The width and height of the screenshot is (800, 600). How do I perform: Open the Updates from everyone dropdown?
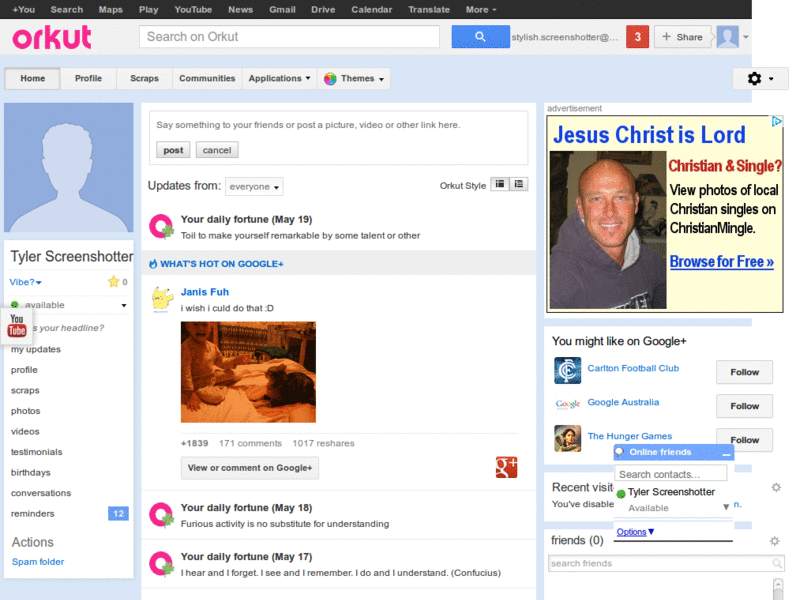[x=254, y=187]
